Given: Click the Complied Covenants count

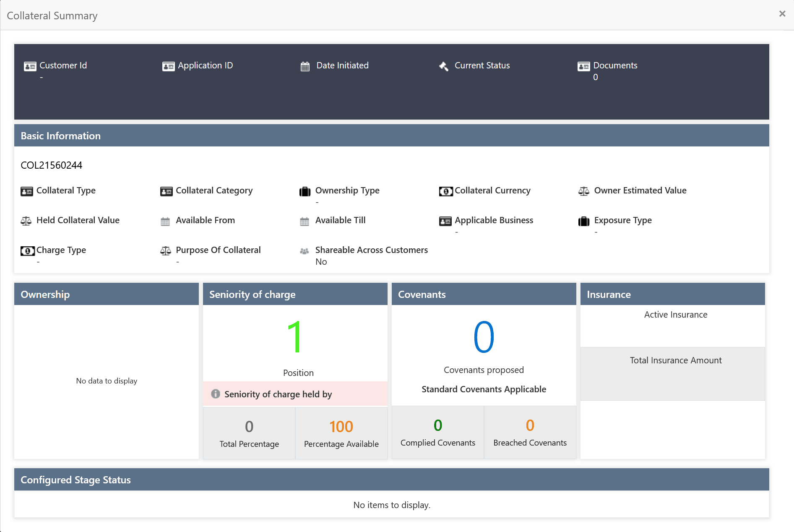Looking at the screenshot, I should pos(438,425).
